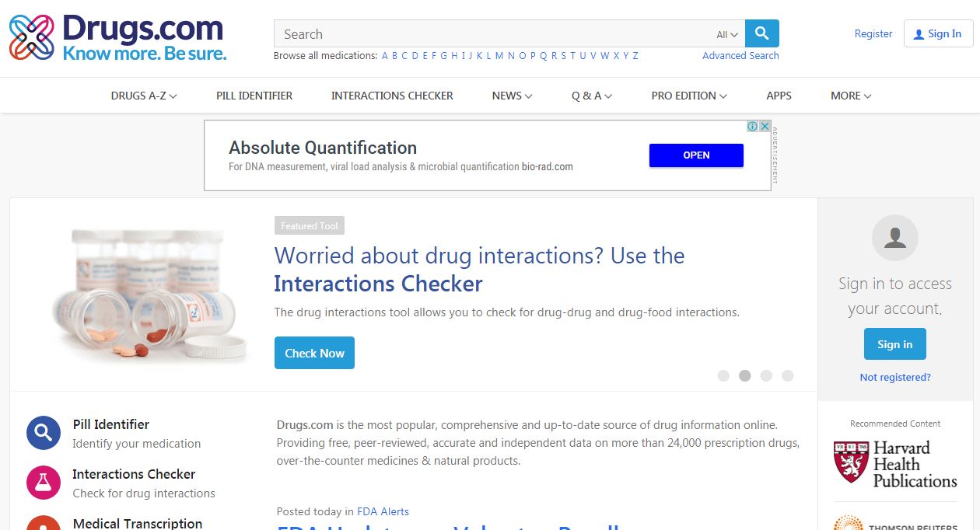This screenshot has width=980, height=530.
Task: Click the OPEN button in the ad
Action: click(696, 155)
